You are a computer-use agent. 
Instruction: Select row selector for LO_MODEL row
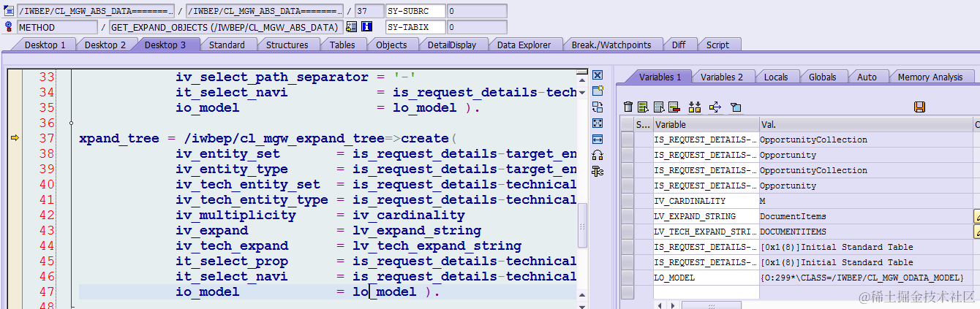(x=627, y=278)
